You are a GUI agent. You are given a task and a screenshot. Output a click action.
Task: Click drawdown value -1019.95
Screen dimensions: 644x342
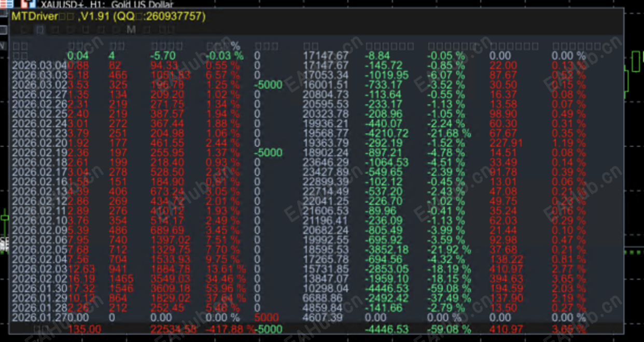pyautogui.click(x=387, y=75)
